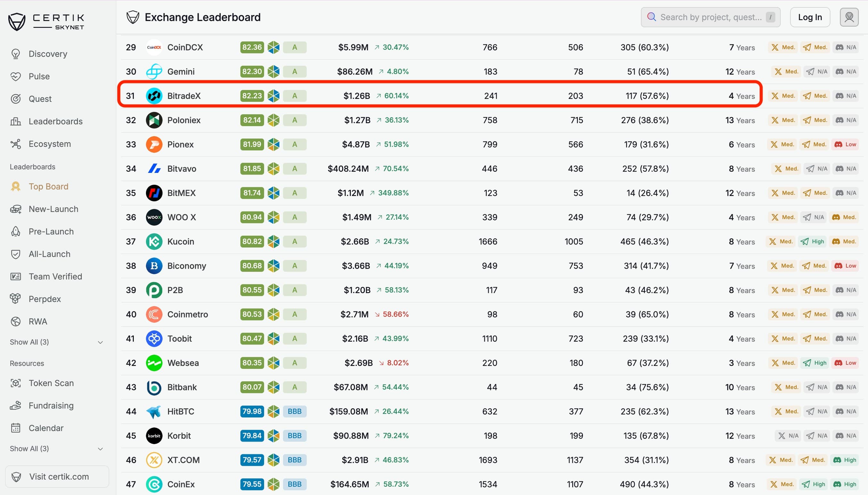Click the BitMEX proof-of-reserve hexagon icon
The width and height of the screenshot is (868, 495).
coord(273,193)
